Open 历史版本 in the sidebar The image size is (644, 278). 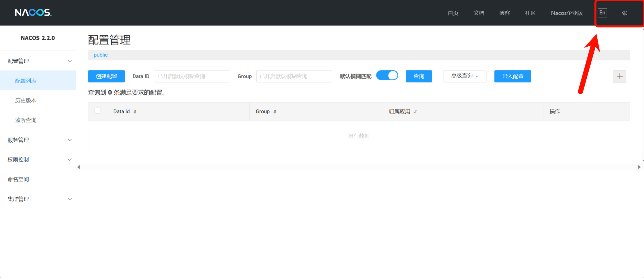(x=26, y=101)
